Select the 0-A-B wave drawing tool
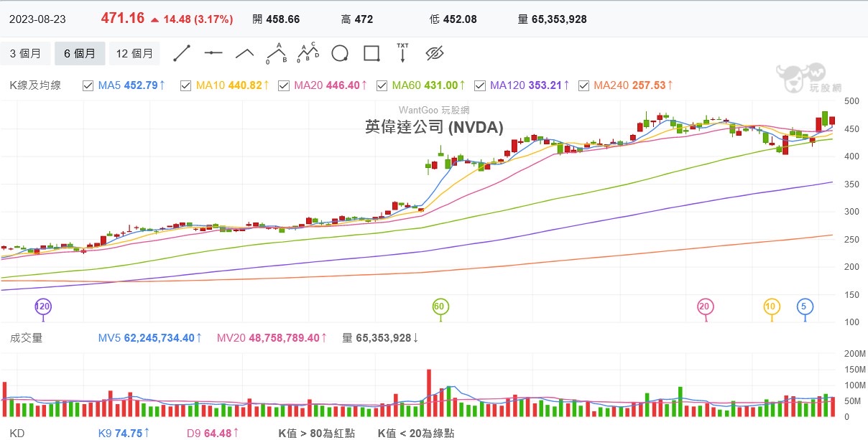 coord(277,53)
